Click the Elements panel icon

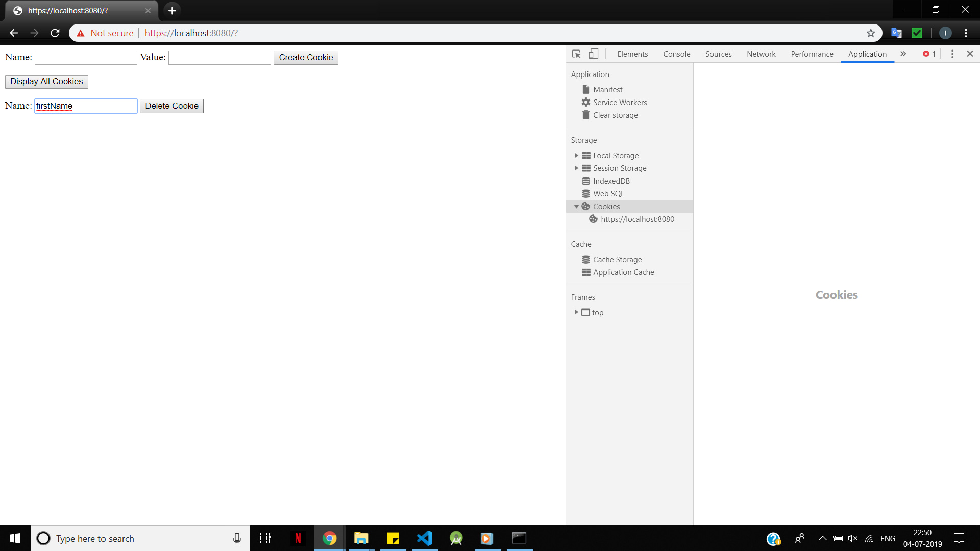[x=631, y=54]
